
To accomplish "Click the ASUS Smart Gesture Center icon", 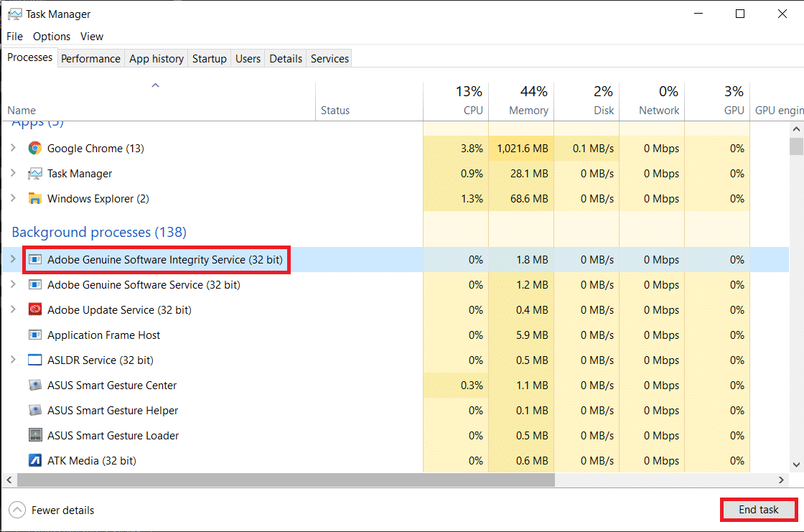I will [34, 386].
